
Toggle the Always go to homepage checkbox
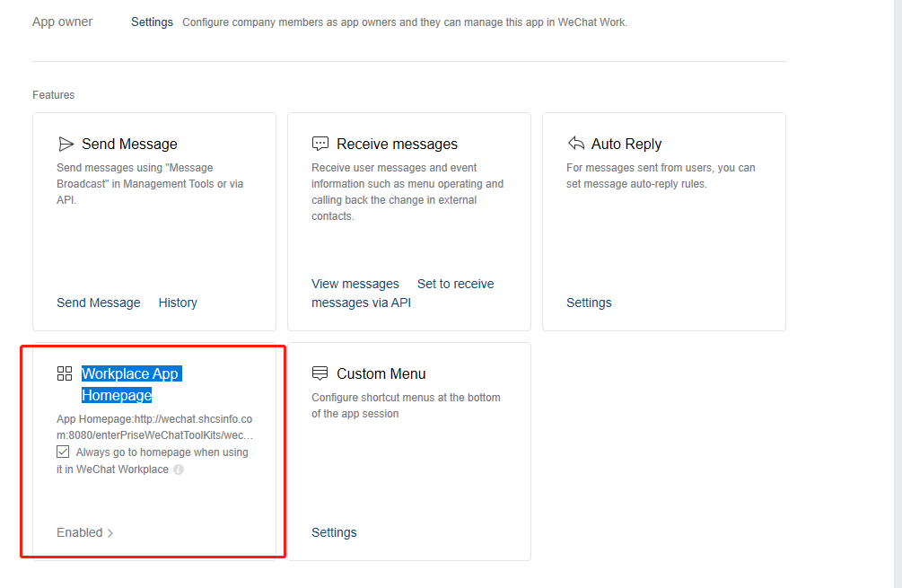63,452
